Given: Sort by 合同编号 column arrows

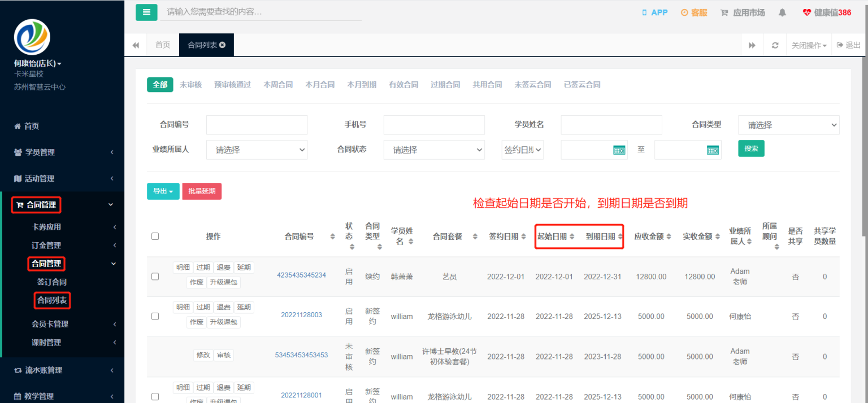Looking at the screenshot, I should [332, 237].
